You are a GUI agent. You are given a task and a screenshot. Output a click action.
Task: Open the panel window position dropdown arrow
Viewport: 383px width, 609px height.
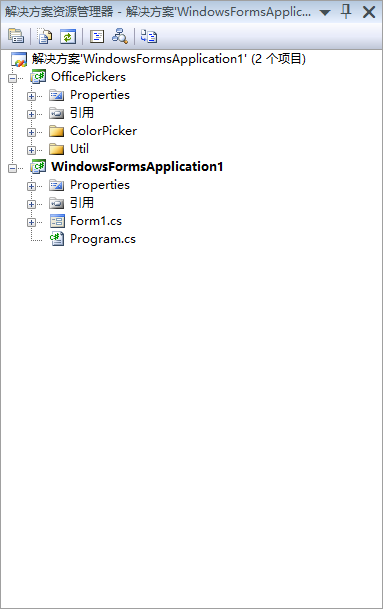click(x=325, y=12)
